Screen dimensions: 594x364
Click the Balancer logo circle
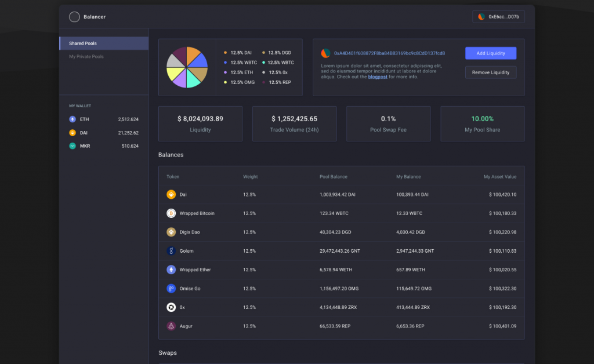coord(74,17)
